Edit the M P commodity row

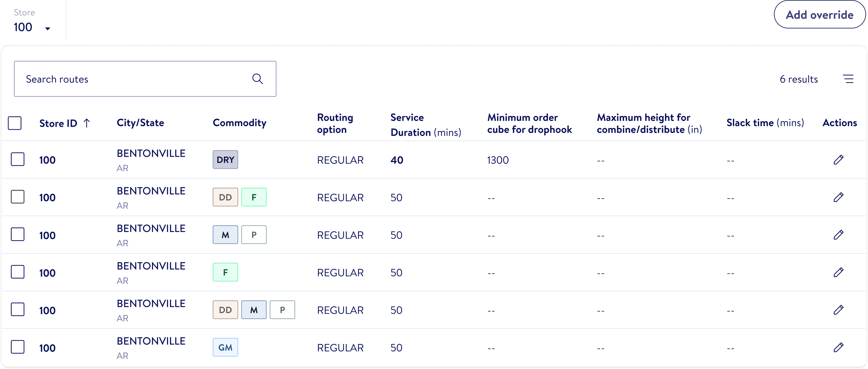pyautogui.click(x=838, y=235)
